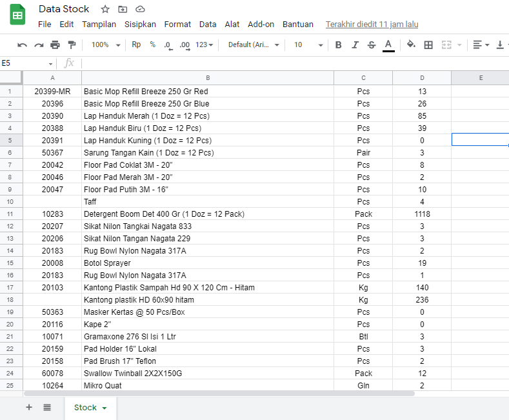Toggle italic formatting
The width and height of the screenshot is (509, 420).
pos(355,45)
